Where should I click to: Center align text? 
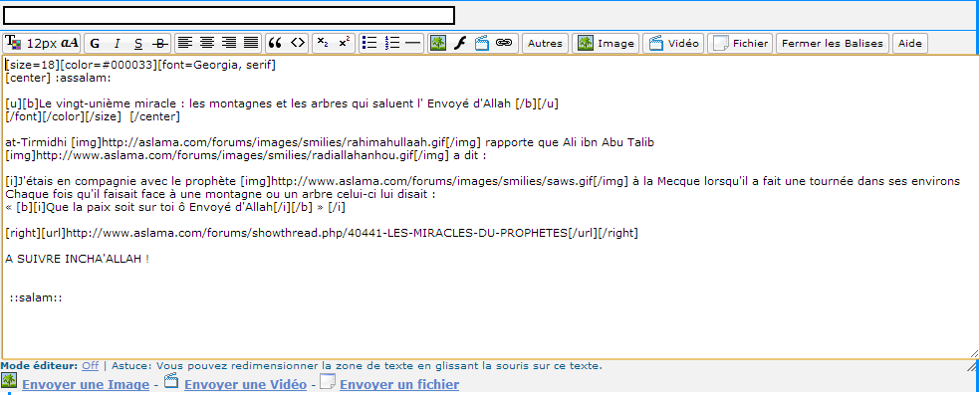coord(207,43)
